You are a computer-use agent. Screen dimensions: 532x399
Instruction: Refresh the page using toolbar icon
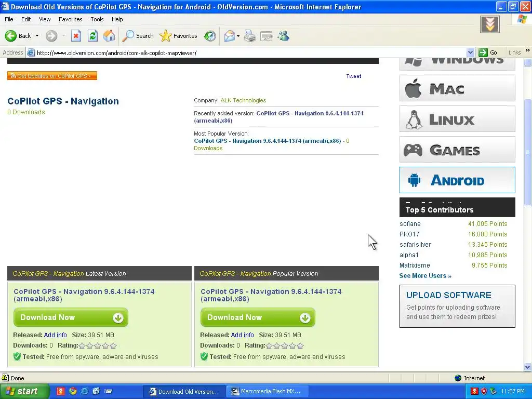92,36
